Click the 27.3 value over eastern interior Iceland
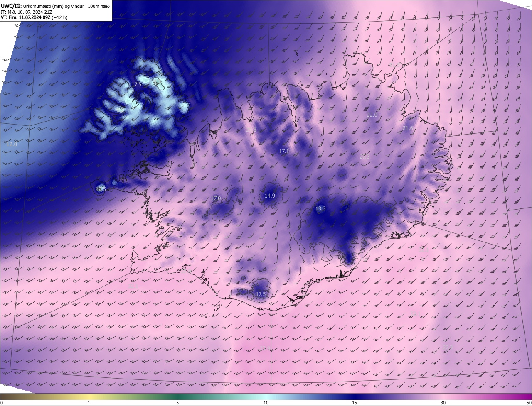This screenshot has height=406, width=532. coord(365,157)
